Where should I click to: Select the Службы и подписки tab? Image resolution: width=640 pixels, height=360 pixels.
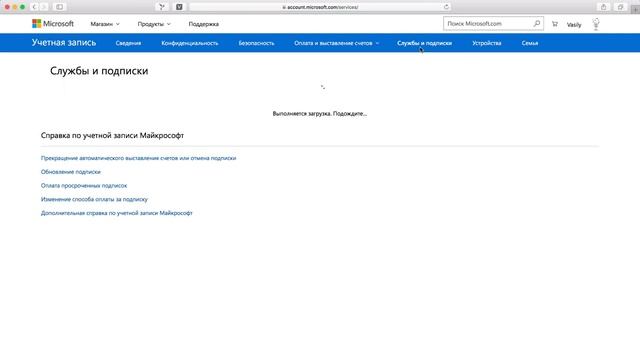(424, 43)
